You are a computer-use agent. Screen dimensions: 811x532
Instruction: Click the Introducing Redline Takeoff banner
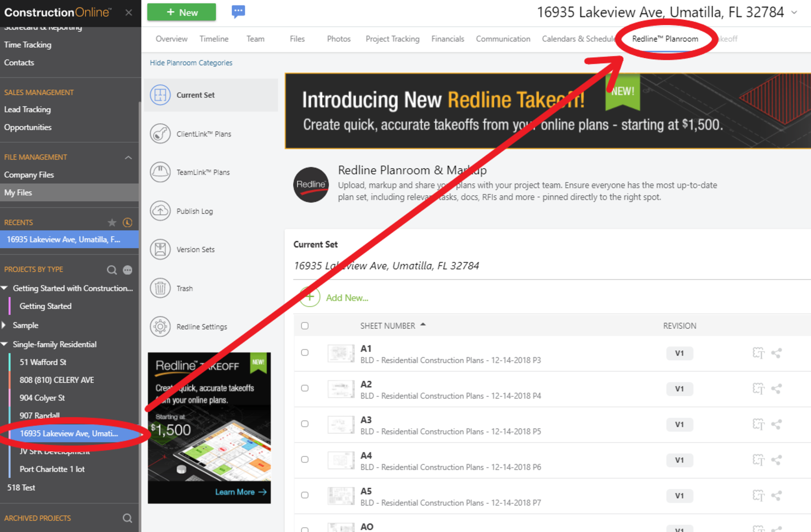tap(548, 111)
